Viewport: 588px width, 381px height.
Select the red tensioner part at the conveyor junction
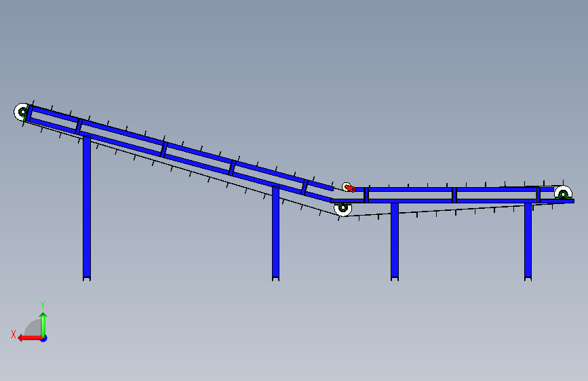pos(351,188)
